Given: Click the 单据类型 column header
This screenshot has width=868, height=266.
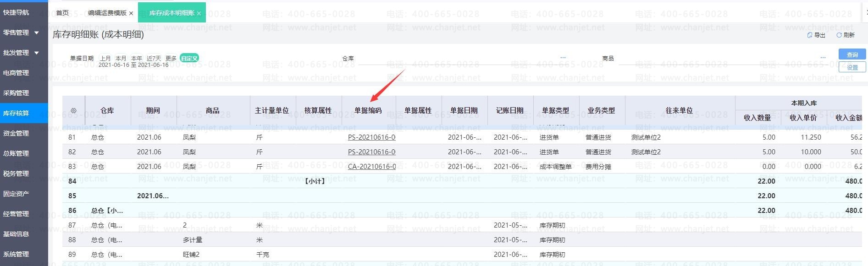Looking at the screenshot, I should 555,110.
